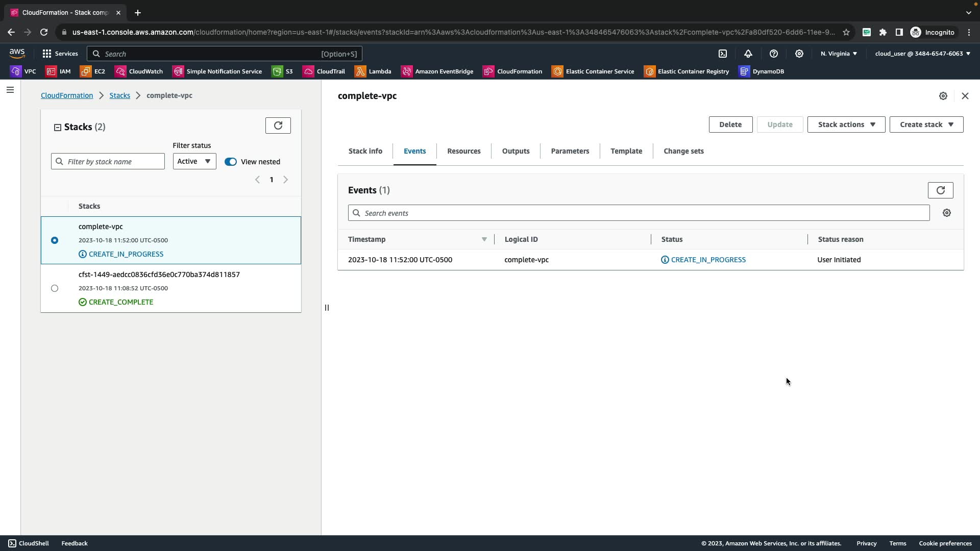
Task: Open the side navigation hamburger menu
Action: (x=10, y=90)
